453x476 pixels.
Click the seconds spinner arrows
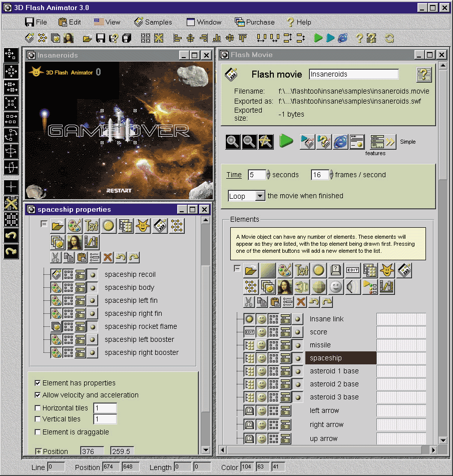tap(268, 175)
